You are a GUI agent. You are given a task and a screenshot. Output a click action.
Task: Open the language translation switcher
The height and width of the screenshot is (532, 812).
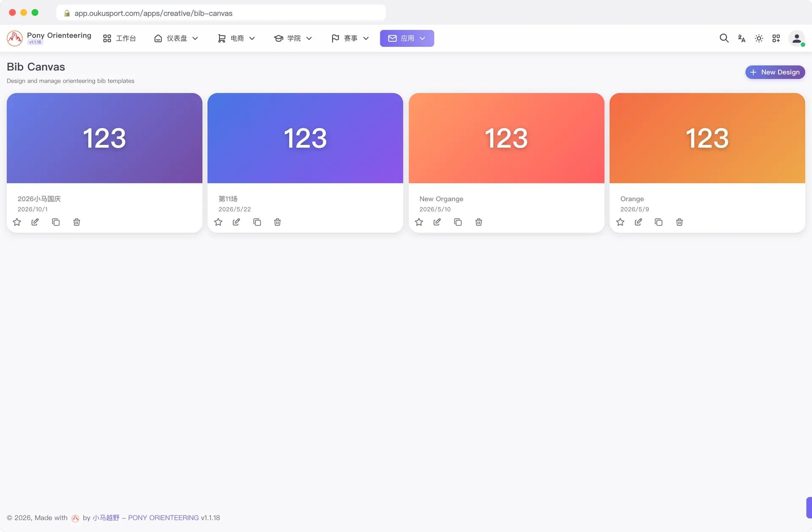coord(741,38)
